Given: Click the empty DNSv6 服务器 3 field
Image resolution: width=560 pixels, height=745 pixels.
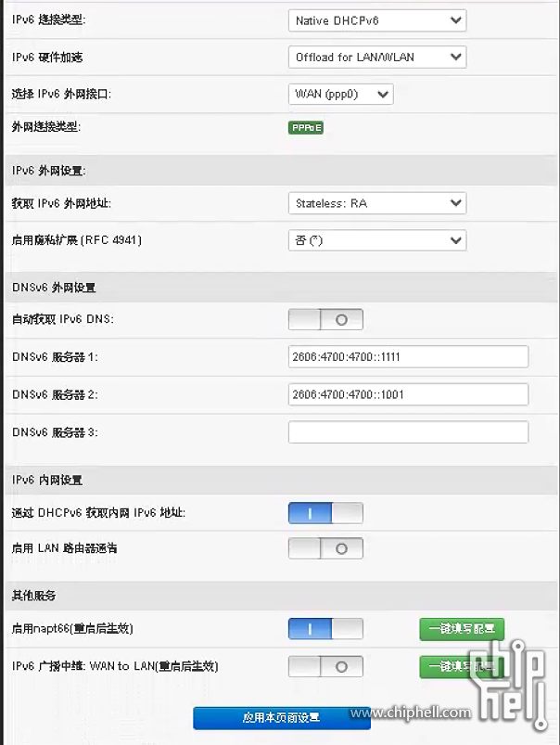Looking at the screenshot, I should (408, 430).
